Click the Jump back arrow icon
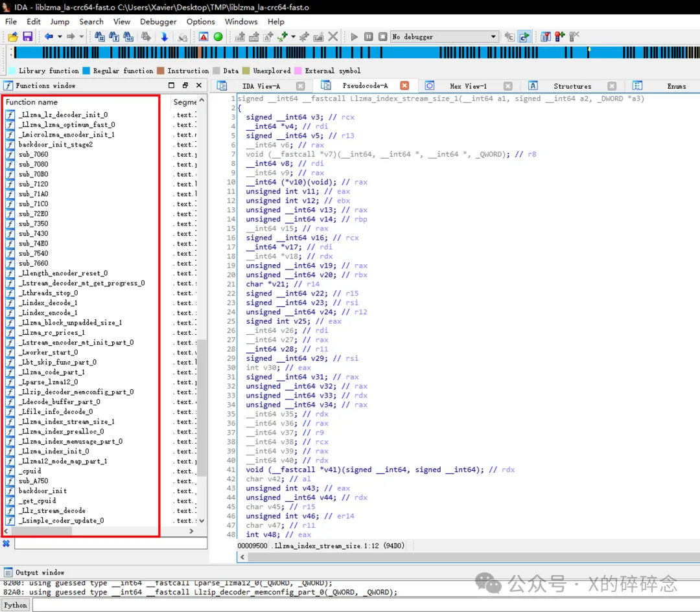Screen dimensions: 700x612 pyautogui.click(x=49, y=37)
